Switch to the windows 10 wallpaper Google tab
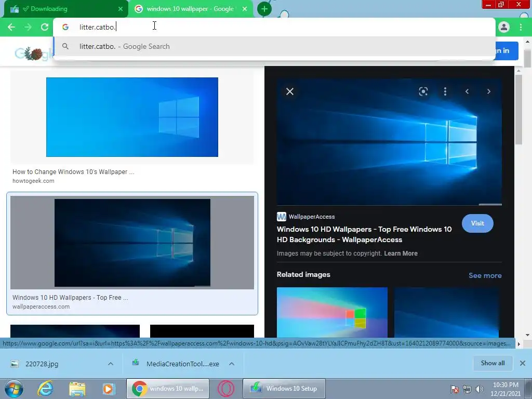The width and height of the screenshot is (532, 399). pyautogui.click(x=190, y=9)
